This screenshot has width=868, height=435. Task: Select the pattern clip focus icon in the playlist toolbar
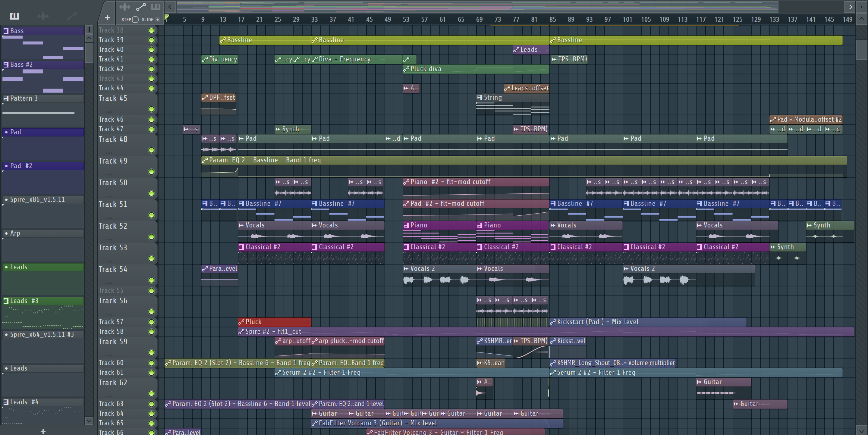(x=156, y=7)
